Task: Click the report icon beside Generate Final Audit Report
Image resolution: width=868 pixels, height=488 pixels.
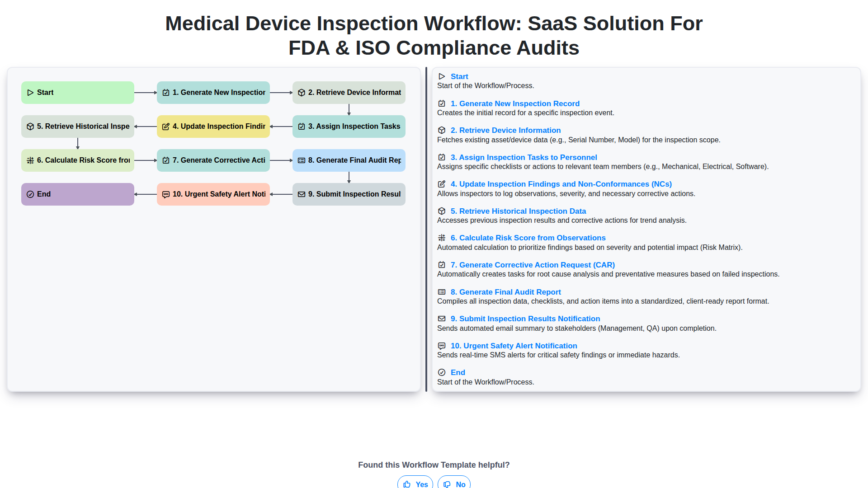Action: click(x=442, y=292)
